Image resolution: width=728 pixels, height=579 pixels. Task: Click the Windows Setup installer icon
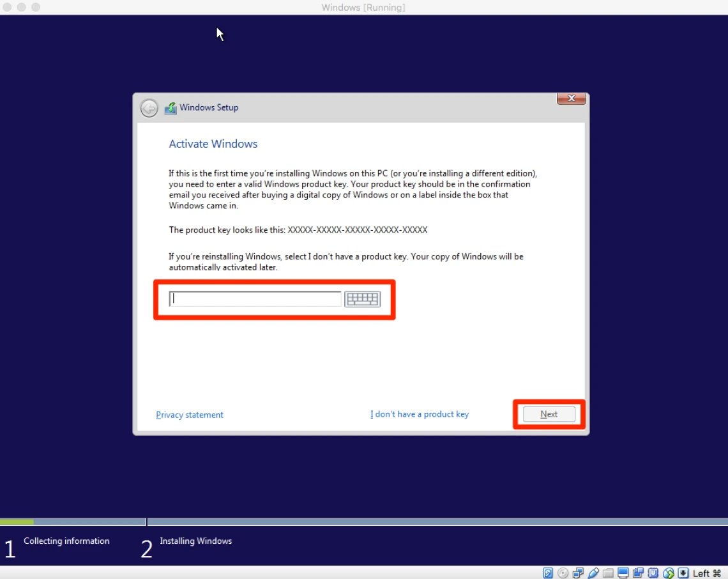coord(171,108)
